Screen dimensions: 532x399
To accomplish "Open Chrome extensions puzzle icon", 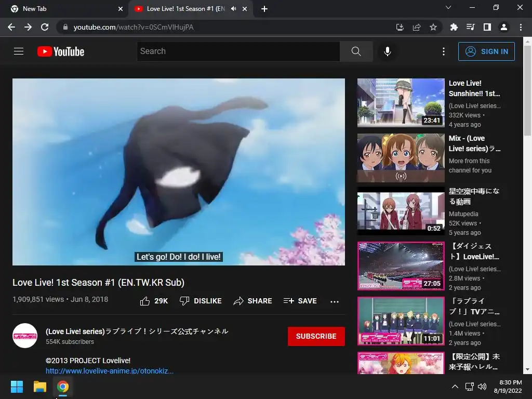I will click(454, 27).
